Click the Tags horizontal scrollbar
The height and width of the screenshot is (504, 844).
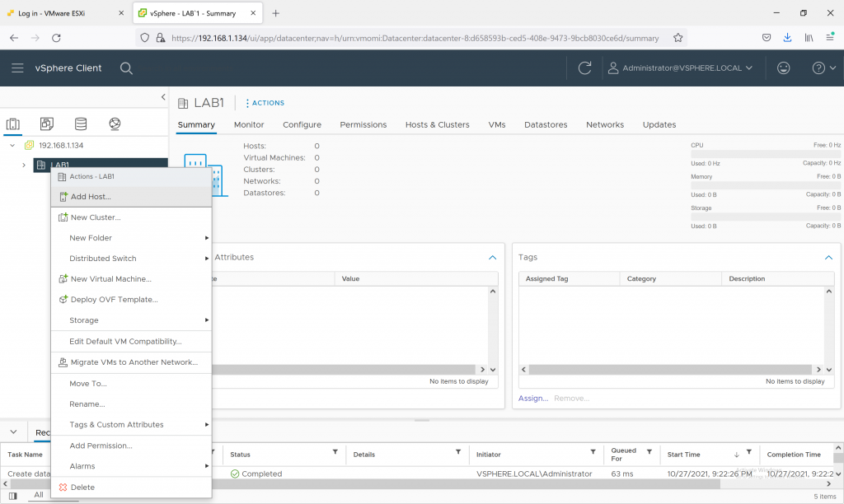tap(670, 370)
